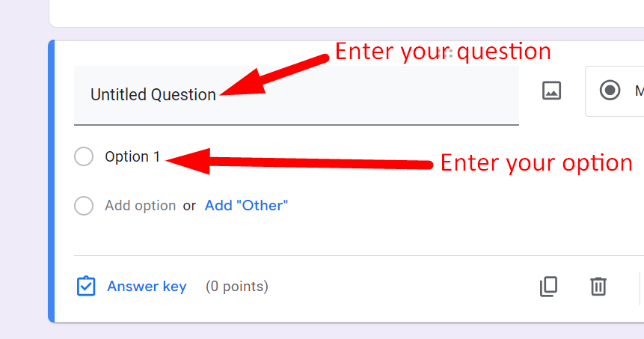The height and width of the screenshot is (339, 644).
Task: Click the "Enter your question" red annotation
Action: [x=442, y=51]
